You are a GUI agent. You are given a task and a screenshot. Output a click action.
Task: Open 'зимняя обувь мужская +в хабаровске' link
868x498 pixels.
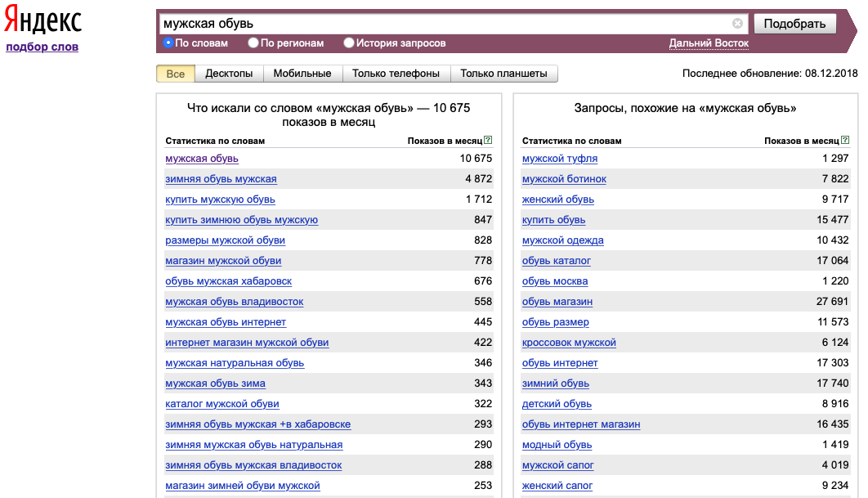tap(258, 424)
